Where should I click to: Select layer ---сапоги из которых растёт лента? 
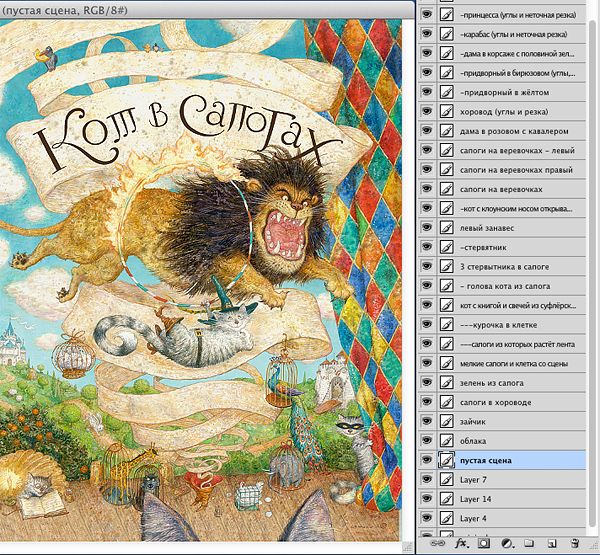click(x=517, y=344)
